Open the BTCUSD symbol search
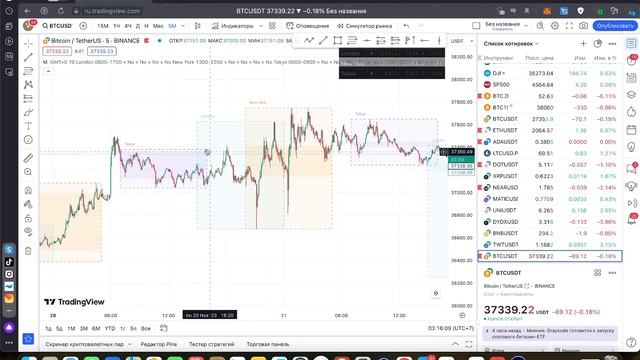 pos(57,26)
